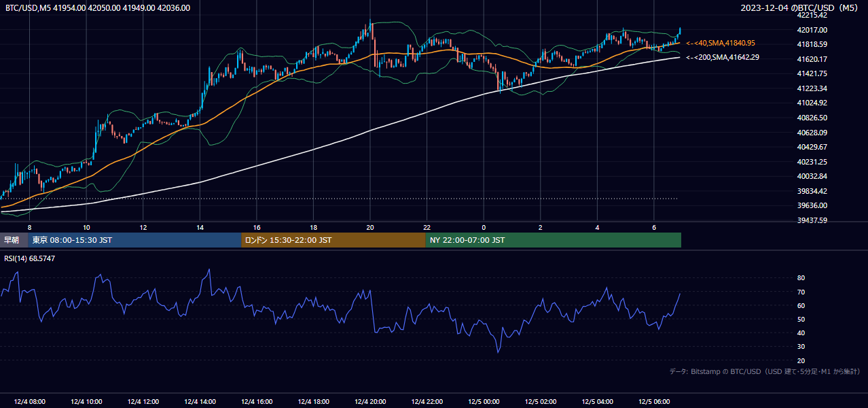Click the 12/4 14:00 bottom time label

pos(200,402)
